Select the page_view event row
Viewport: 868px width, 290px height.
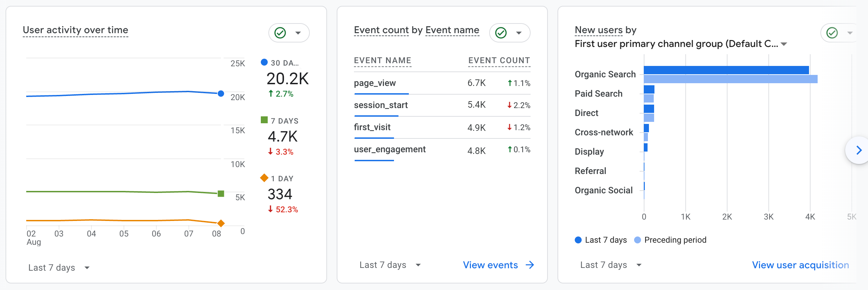click(375, 83)
